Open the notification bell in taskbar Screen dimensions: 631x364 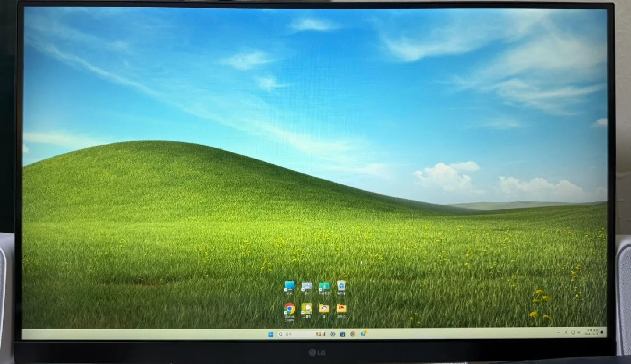[x=602, y=332]
